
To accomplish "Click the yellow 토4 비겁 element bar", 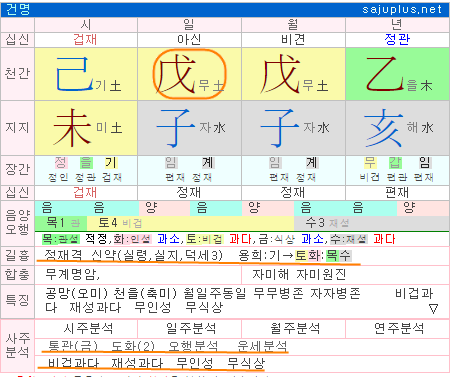I will (190, 223).
